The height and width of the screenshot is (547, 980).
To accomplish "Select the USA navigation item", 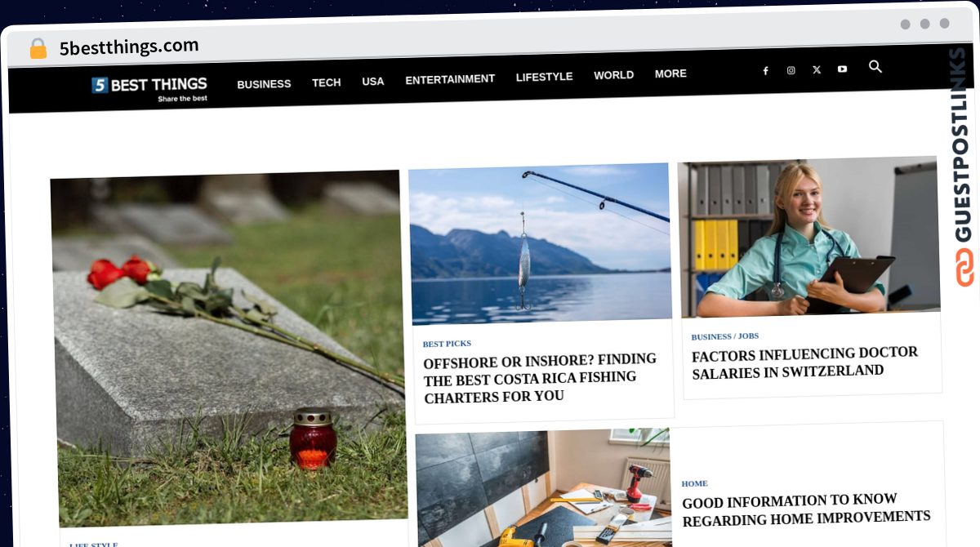I will pyautogui.click(x=373, y=81).
